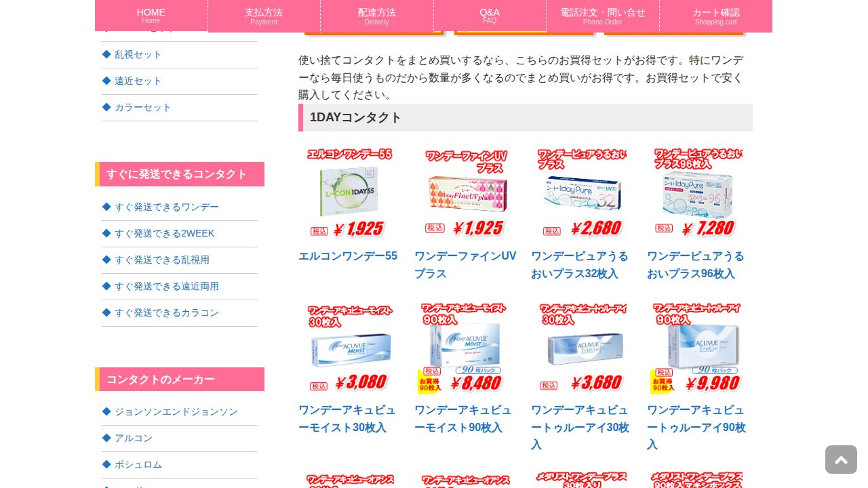Click ワンデーアキュビューモイスト30枚入 product image
868x488 pixels.
click(349, 348)
